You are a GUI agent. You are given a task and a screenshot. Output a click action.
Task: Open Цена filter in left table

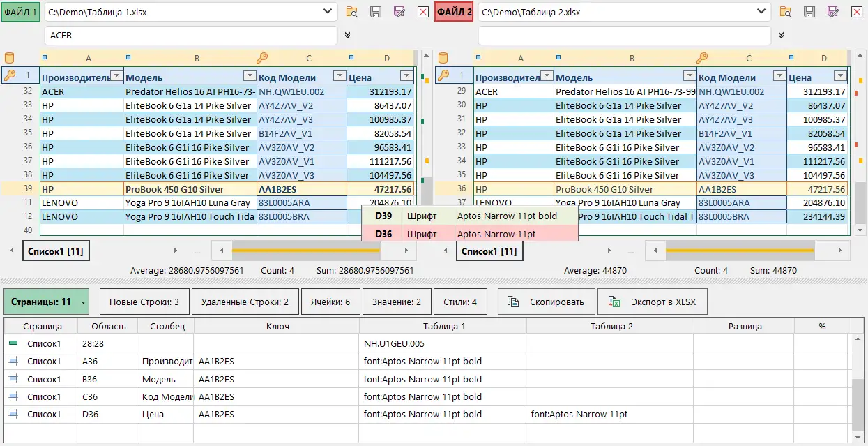[407, 76]
